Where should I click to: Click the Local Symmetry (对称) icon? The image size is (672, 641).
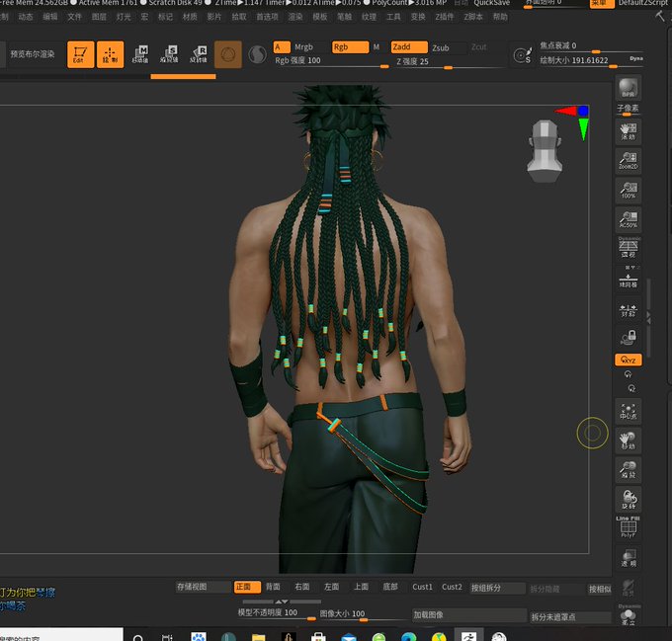629,309
